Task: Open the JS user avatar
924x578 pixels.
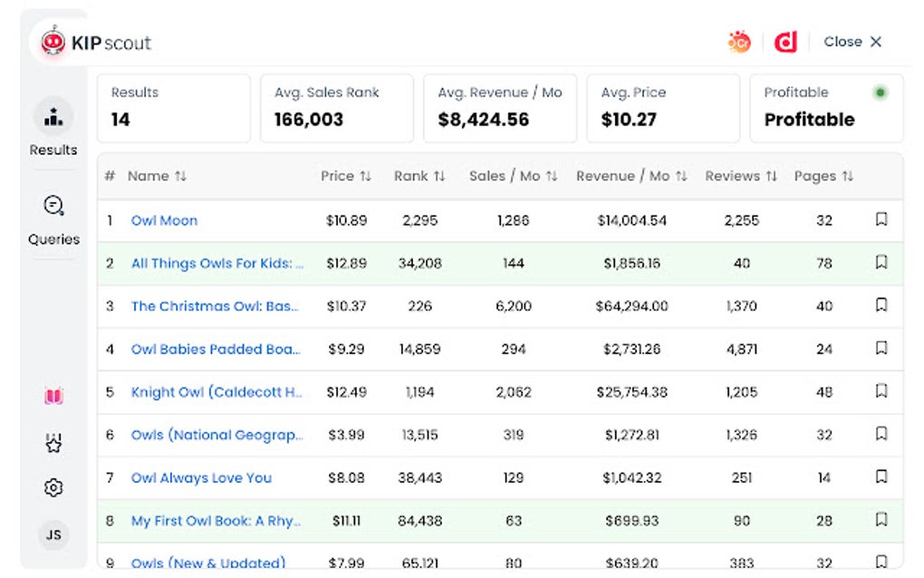Action: pos(53,535)
